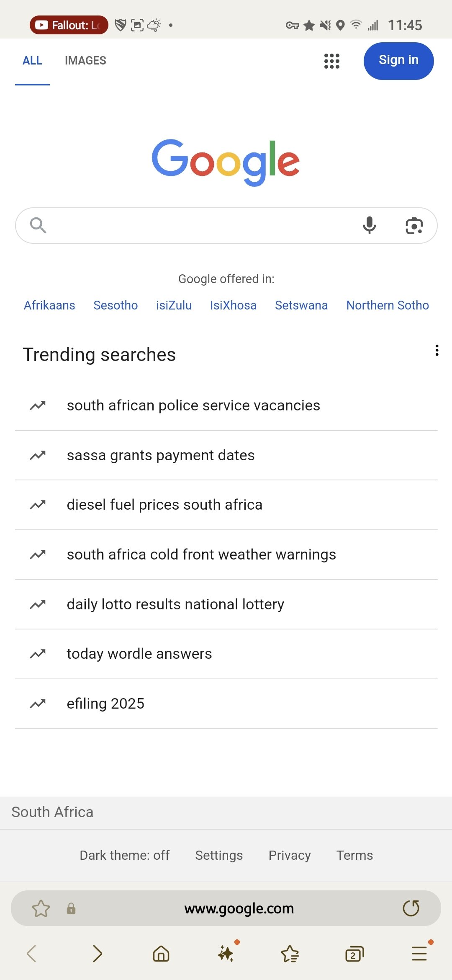Search trending sassa grants payment dates

click(x=161, y=455)
